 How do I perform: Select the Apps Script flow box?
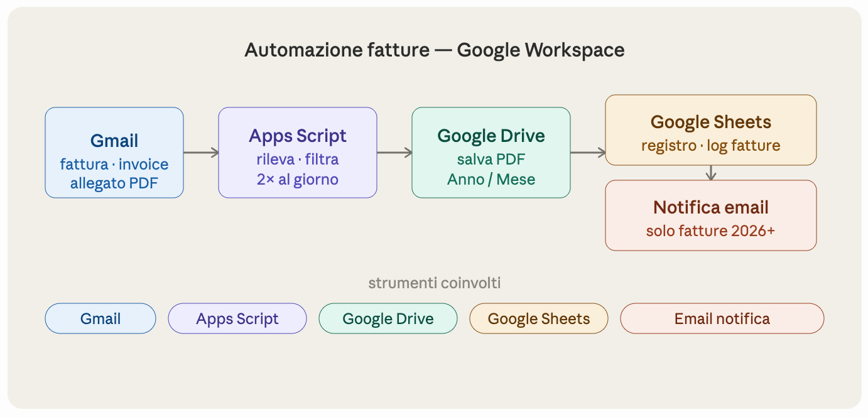[x=298, y=153]
